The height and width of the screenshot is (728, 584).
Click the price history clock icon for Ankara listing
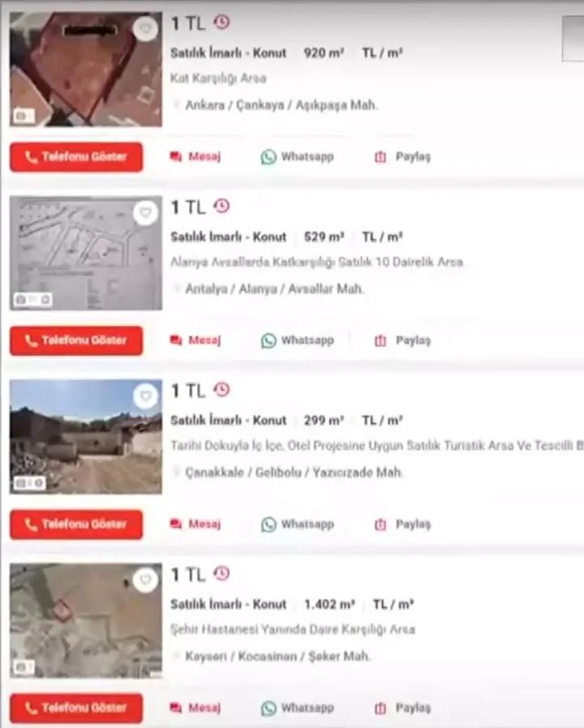coord(221,22)
